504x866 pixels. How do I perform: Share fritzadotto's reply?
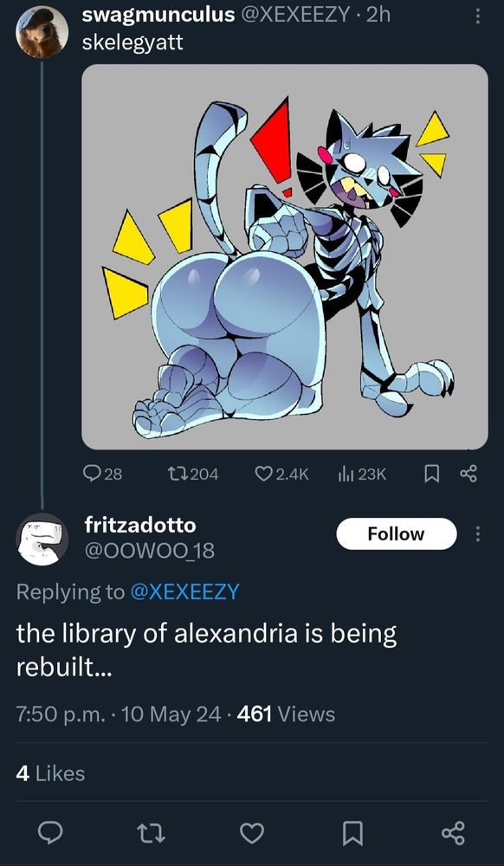(x=454, y=833)
